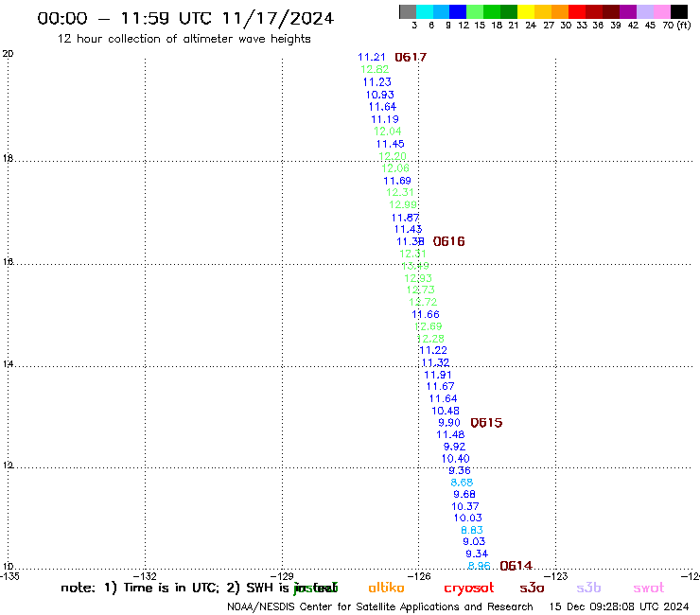The image size is (700, 615).
Task: Click the time label 0617
Action: [411, 57]
